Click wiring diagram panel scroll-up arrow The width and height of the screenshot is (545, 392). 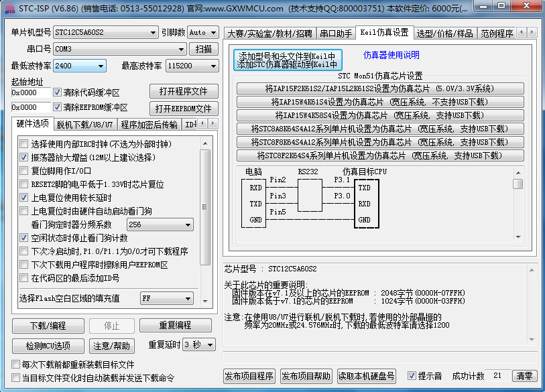click(x=518, y=173)
